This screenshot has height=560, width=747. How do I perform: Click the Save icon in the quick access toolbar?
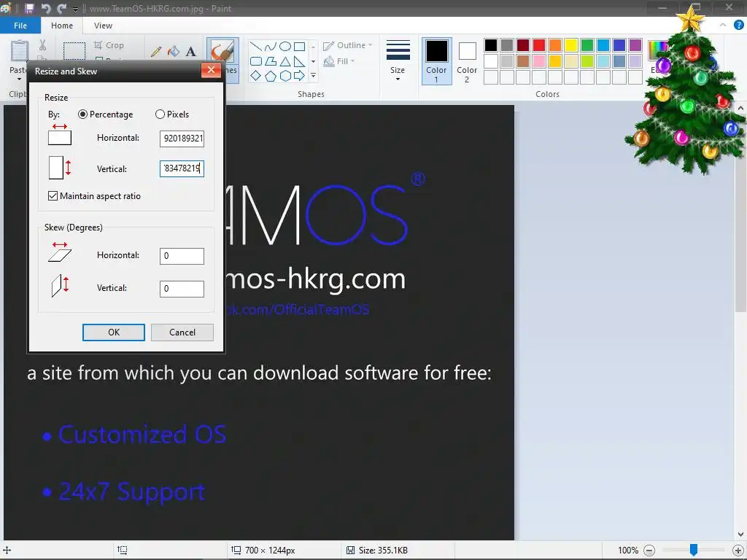(29, 8)
